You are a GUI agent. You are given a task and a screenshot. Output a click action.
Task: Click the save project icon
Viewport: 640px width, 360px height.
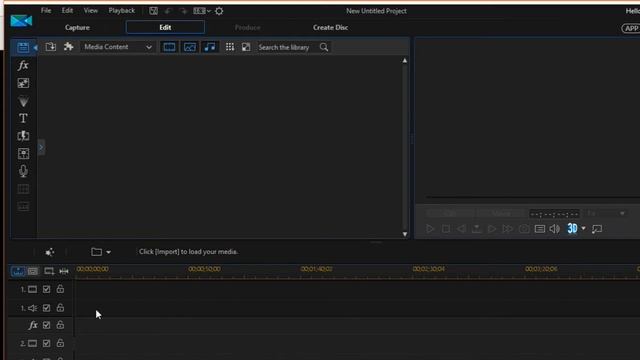coord(153,11)
